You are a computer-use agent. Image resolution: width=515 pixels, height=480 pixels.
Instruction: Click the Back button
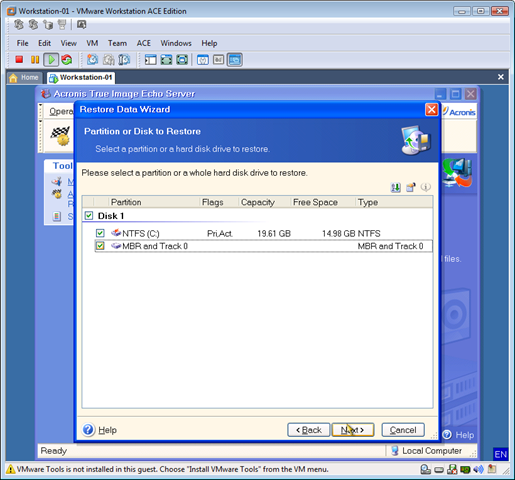pyautogui.click(x=308, y=430)
